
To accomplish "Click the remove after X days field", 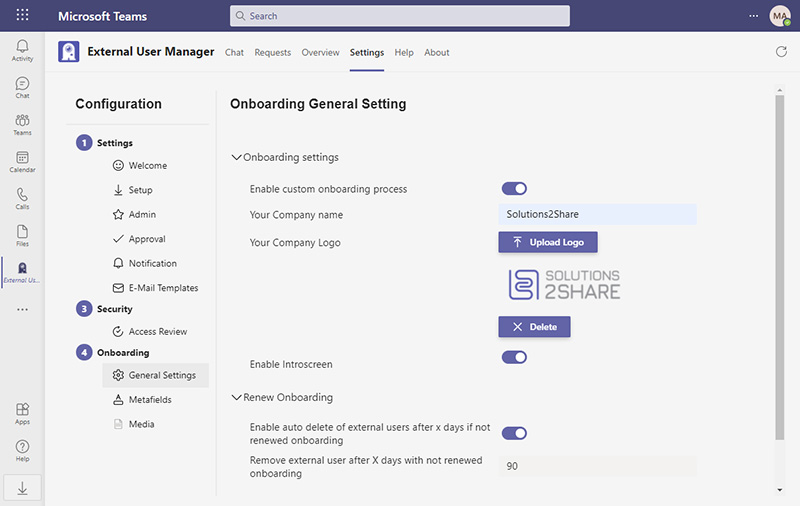I will click(x=597, y=466).
